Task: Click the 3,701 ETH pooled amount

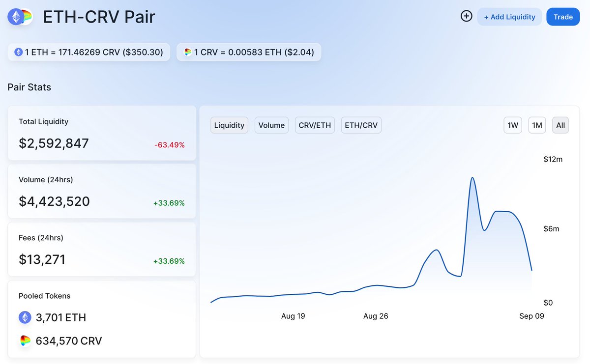Action: [x=61, y=318]
